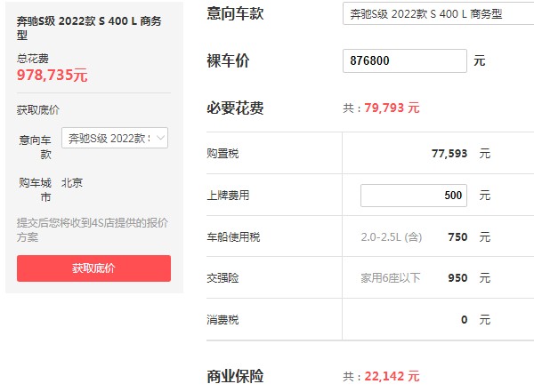
Task: Click the 北京 city value
Action: point(72,183)
